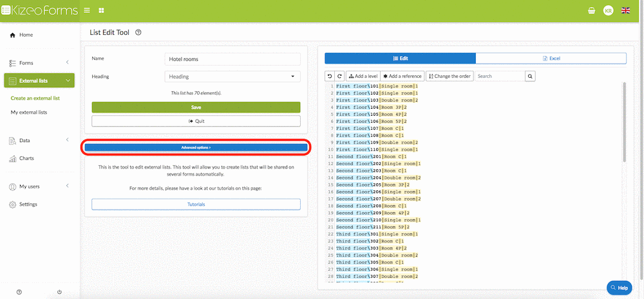Open the grid apps icon in header
Image resolution: width=644 pixels, height=299 pixels.
(101, 10)
